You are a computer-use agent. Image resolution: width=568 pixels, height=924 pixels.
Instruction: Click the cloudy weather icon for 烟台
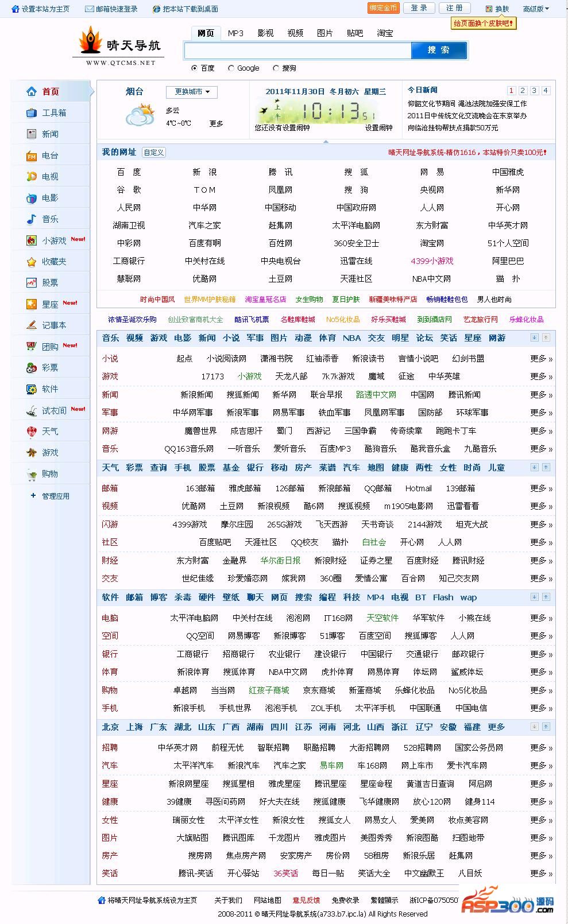pos(140,115)
